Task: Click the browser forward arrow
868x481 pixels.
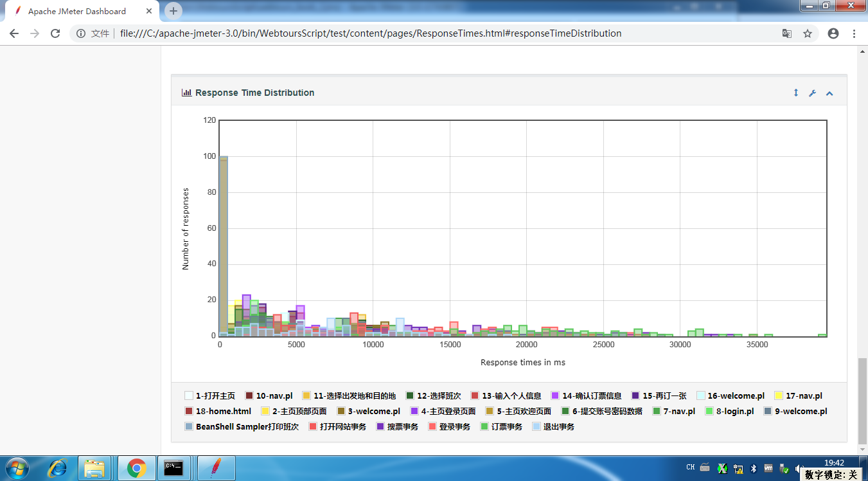Action: 35,33
